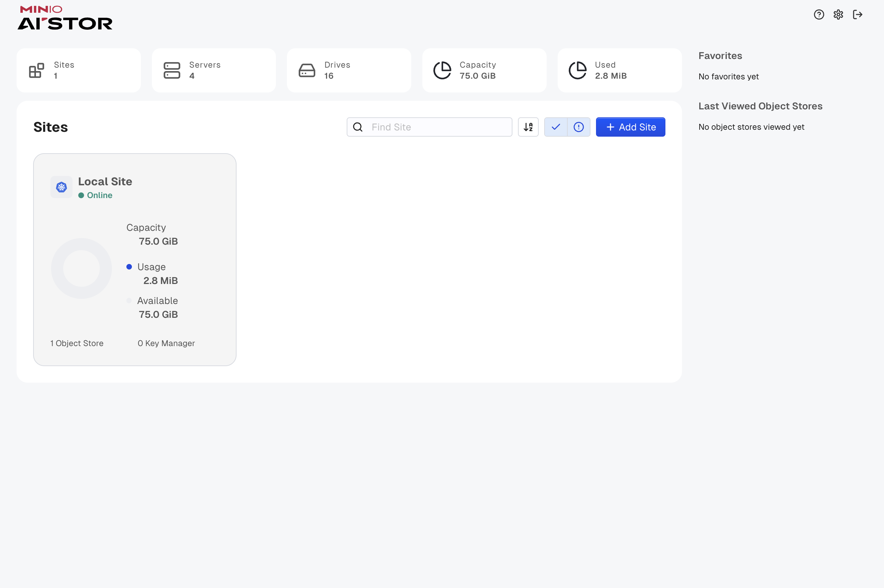Open the Local Site card title
Viewport: 884px width, 588px height.
coord(105,182)
